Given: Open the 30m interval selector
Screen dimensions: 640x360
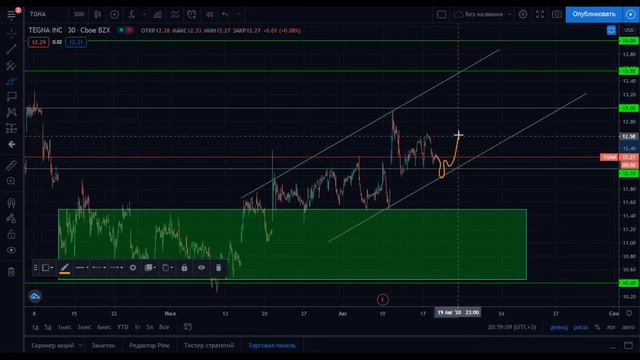Looking at the screenshot, I should point(79,14).
